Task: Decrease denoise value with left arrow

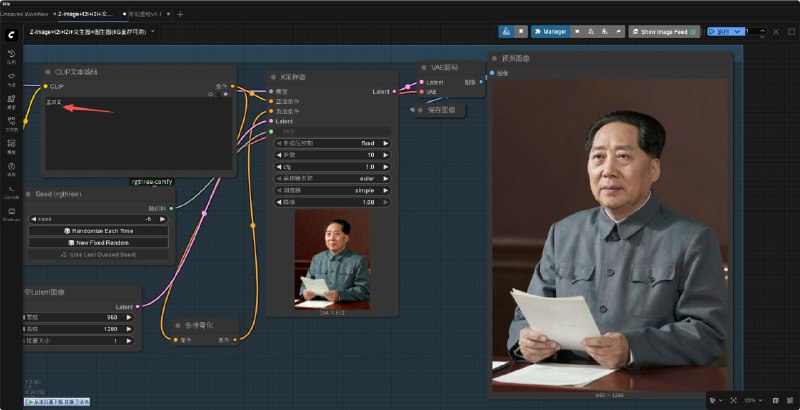Action: point(279,202)
